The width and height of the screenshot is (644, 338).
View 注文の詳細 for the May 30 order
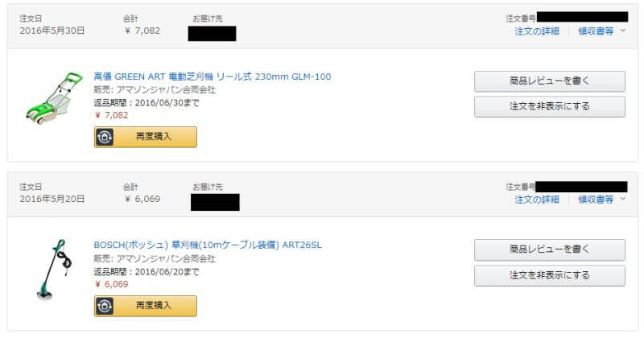coord(537,31)
